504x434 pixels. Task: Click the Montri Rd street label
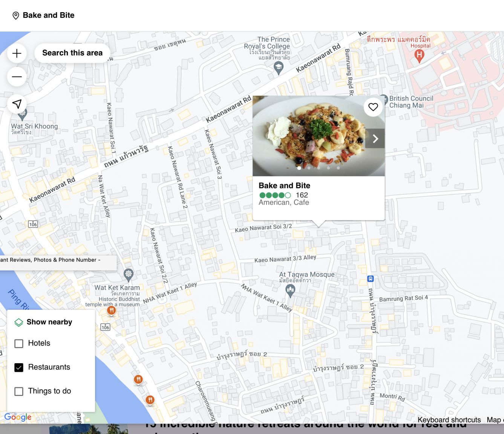pyautogui.click(x=392, y=397)
